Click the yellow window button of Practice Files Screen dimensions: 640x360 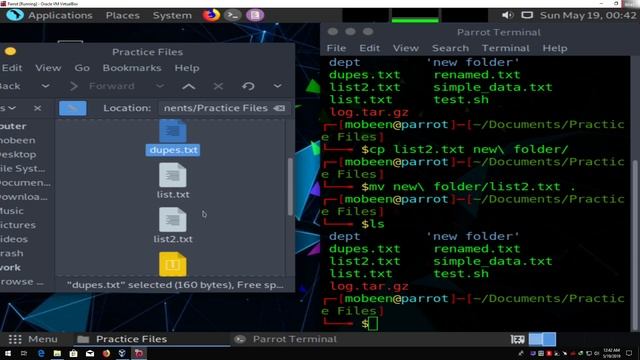(x=10, y=51)
